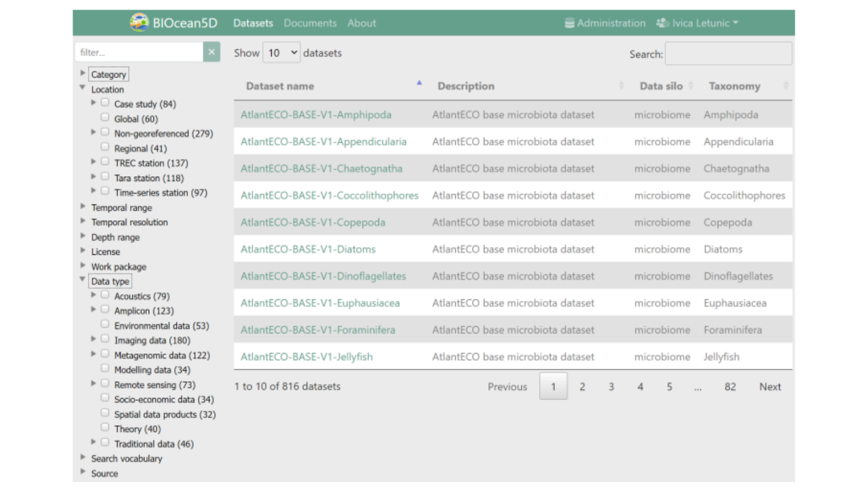Click the Taxonomy column sort icon
Screen dimensions: 868x488
[x=785, y=86]
